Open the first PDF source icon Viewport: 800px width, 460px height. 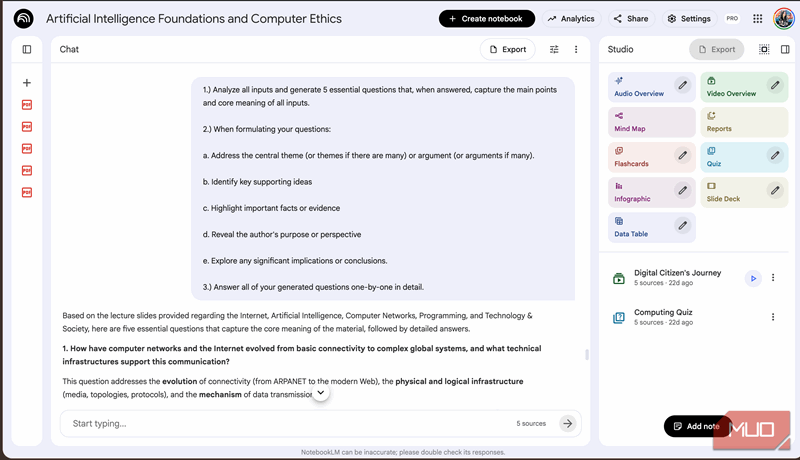coord(27,104)
